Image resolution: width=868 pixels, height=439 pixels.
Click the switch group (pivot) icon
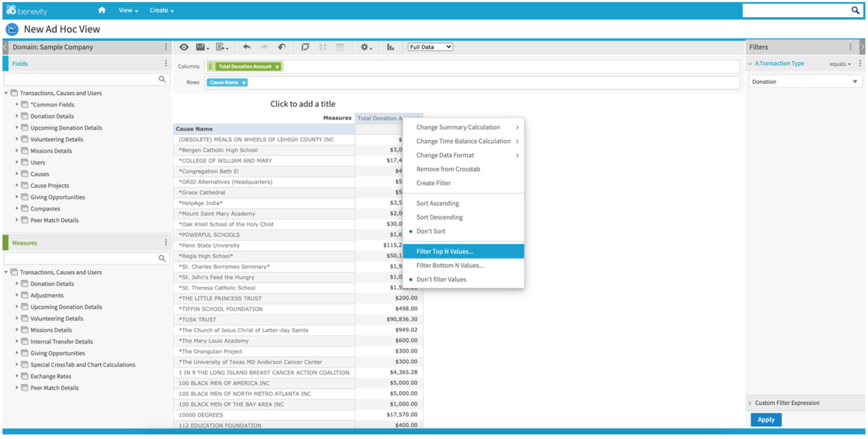point(305,47)
